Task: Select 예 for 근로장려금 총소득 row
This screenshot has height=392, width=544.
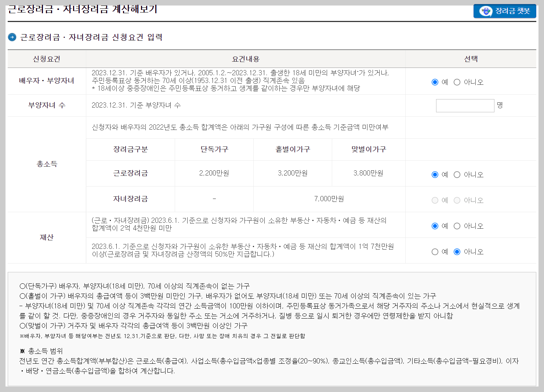Action: 435,175
